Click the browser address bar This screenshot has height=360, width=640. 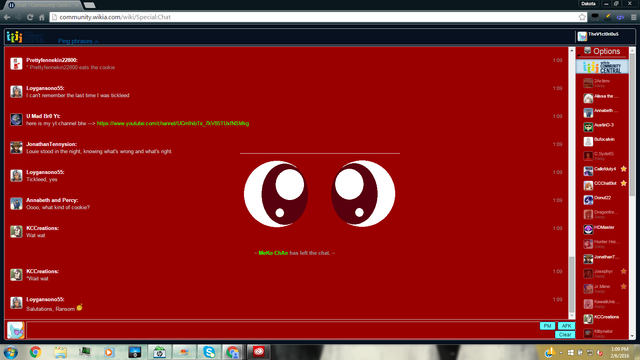[314, 17]
